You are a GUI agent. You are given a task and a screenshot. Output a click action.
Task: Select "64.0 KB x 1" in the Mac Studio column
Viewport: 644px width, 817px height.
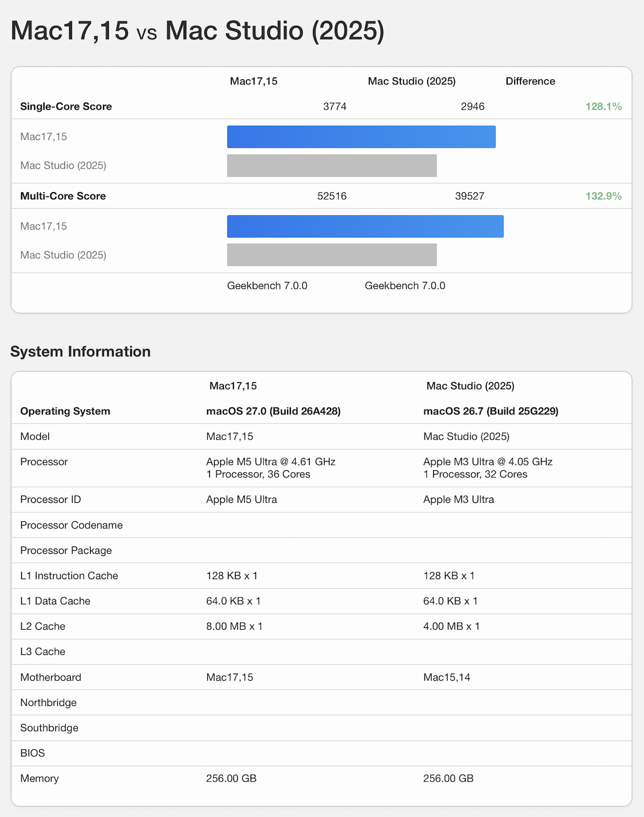[x=451, y=601]
